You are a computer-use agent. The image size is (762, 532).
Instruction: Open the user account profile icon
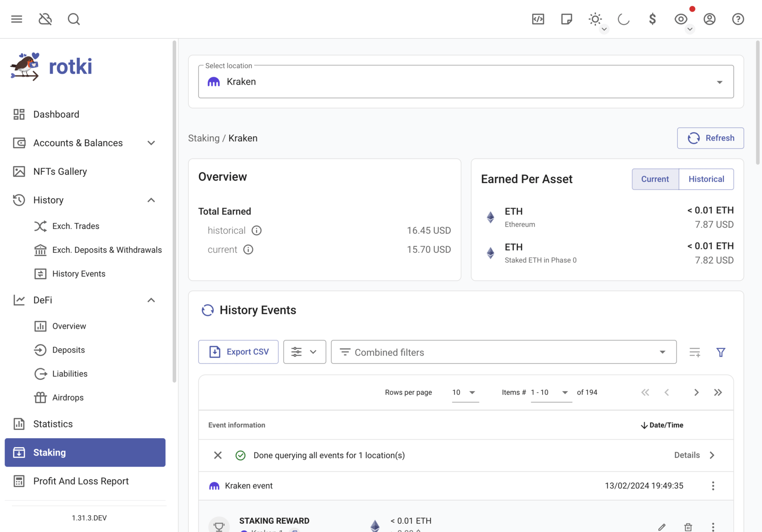[x=709, y=19]
